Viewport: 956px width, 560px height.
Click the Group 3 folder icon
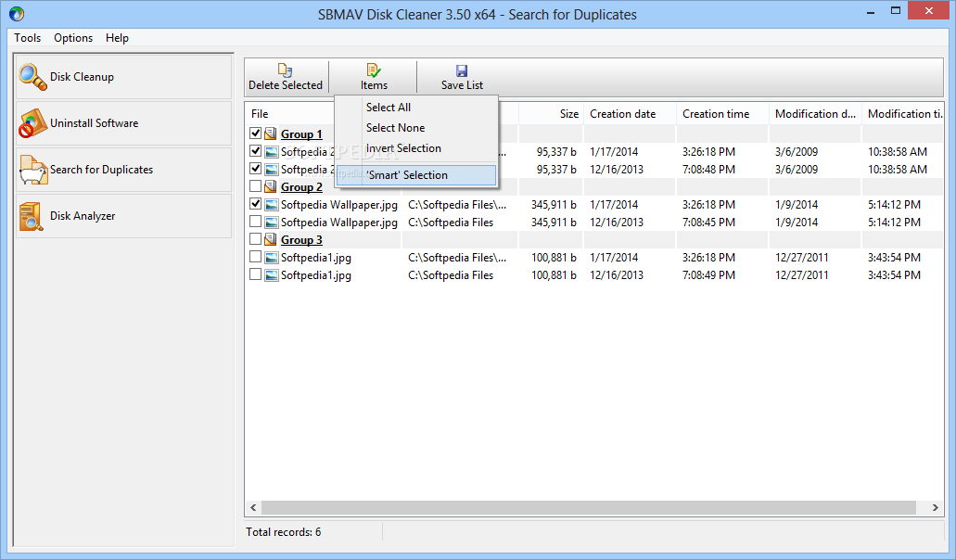(271, 240)
